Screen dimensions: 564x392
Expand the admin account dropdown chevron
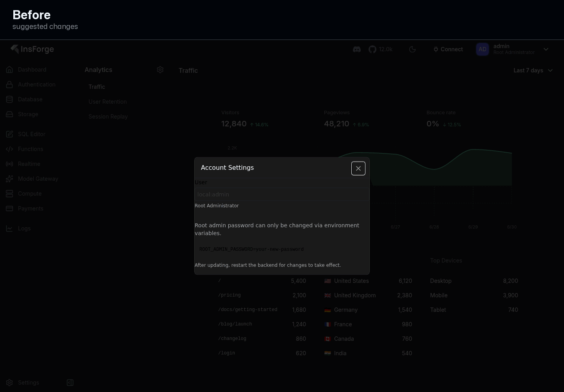click(546, 49)
